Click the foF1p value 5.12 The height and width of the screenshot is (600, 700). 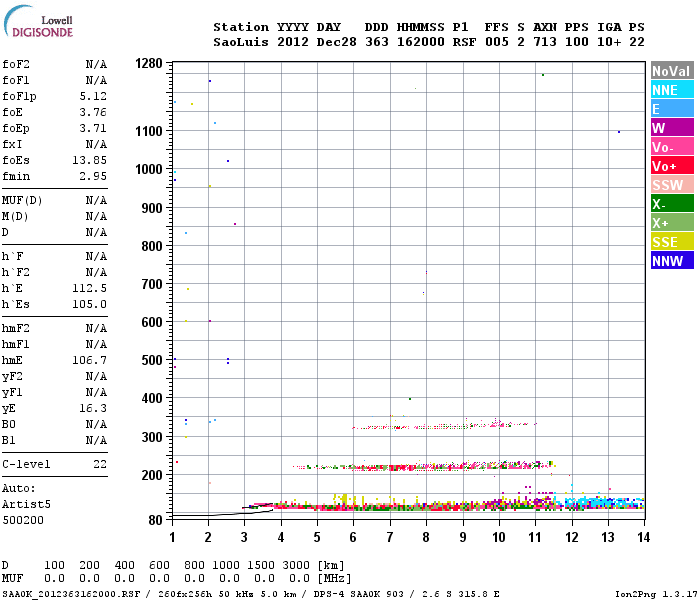(93, 96)
